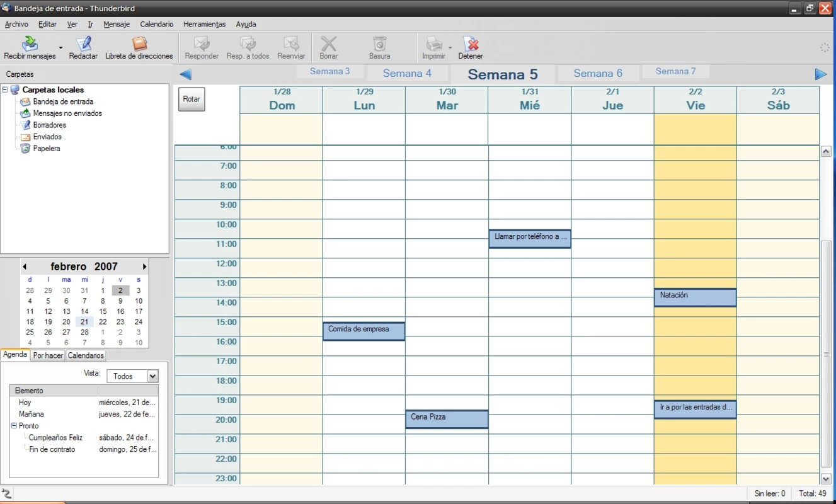Image resolution: width=836 pixels, height=504 pixels.
Task: Select the Natación event
Action: pyautogui.click(x=695, y=297)
